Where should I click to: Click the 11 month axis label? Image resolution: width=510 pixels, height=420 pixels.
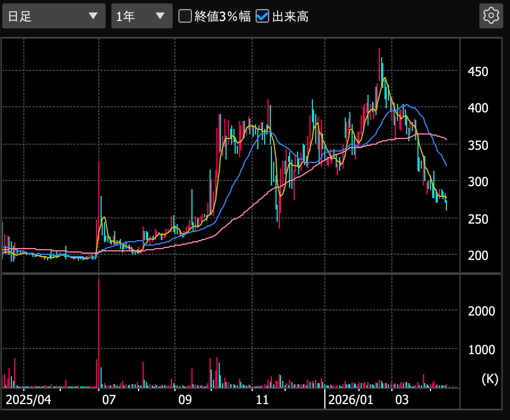[262, 400]
